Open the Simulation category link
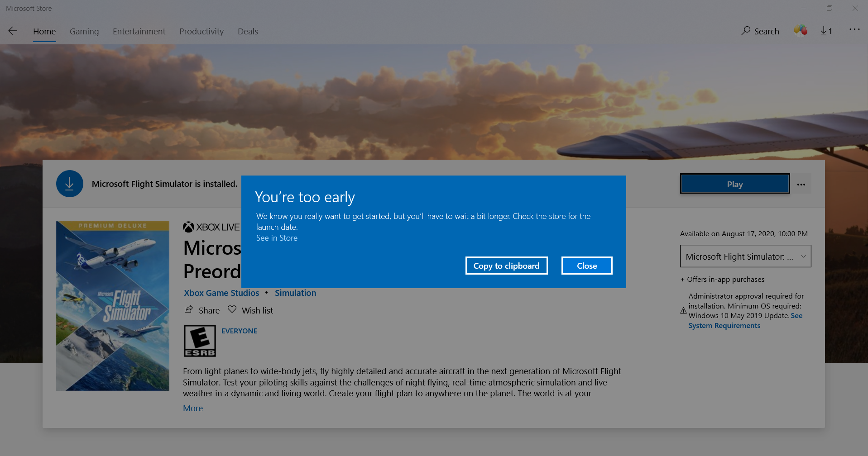868x456 pixels. 295,293
